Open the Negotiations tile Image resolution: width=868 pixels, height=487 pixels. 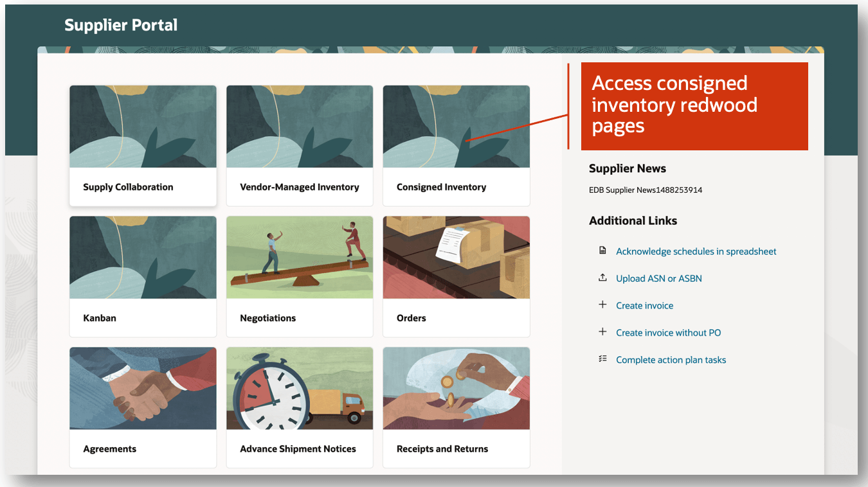(x=300, y=276)
